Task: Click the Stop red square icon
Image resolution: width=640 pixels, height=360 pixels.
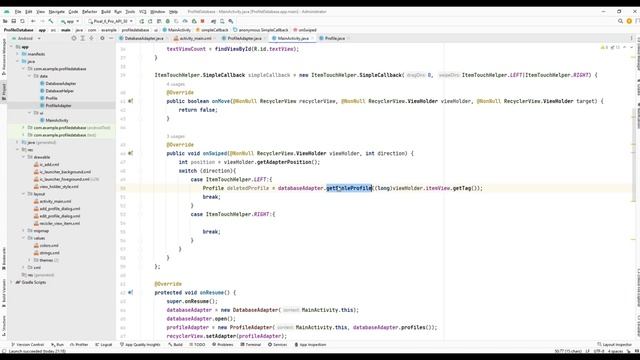Action: pyautogui.click(x=202, y=21)
